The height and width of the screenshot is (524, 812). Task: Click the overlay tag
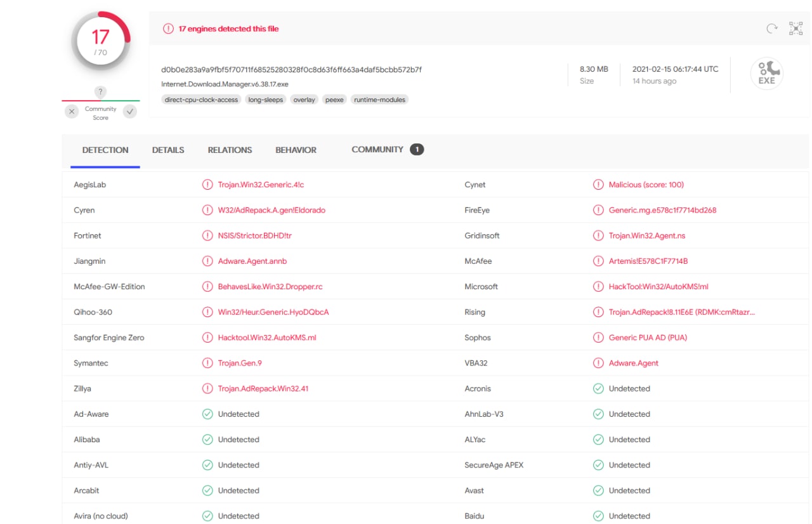tap(304, 100)
